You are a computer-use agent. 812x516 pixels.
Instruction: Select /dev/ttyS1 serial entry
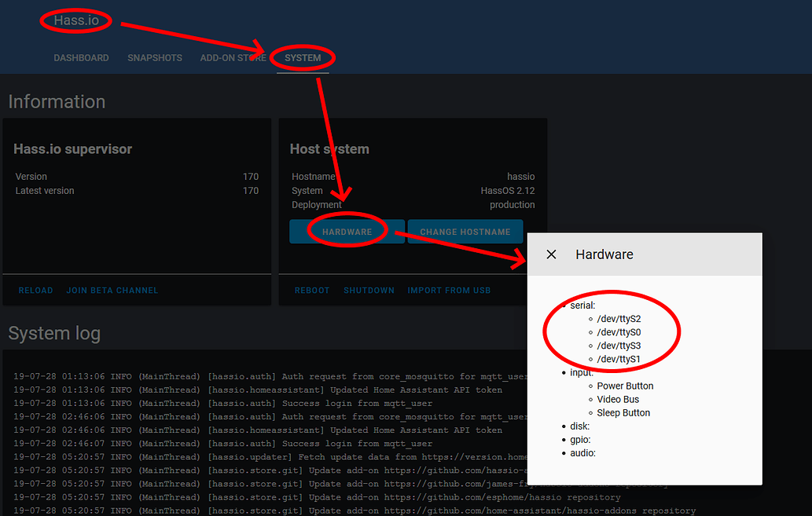pos(619,359)
